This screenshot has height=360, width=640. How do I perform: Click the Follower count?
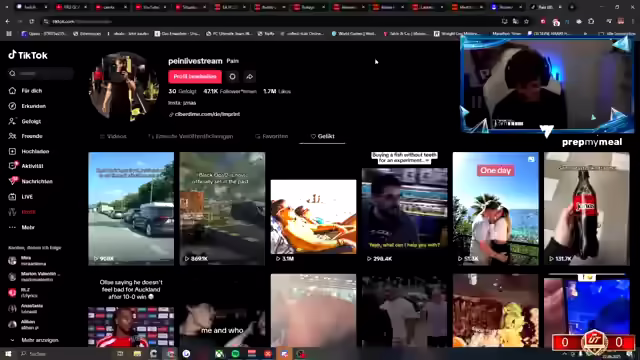tap(230, 91)
